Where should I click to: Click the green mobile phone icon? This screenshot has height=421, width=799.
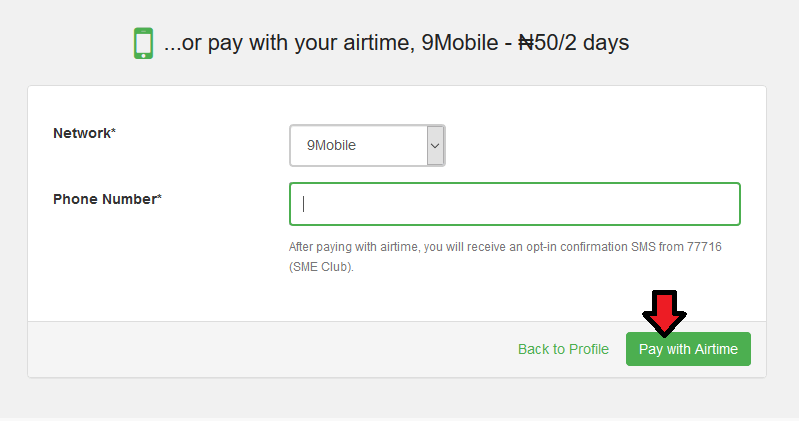click(143, 43)
